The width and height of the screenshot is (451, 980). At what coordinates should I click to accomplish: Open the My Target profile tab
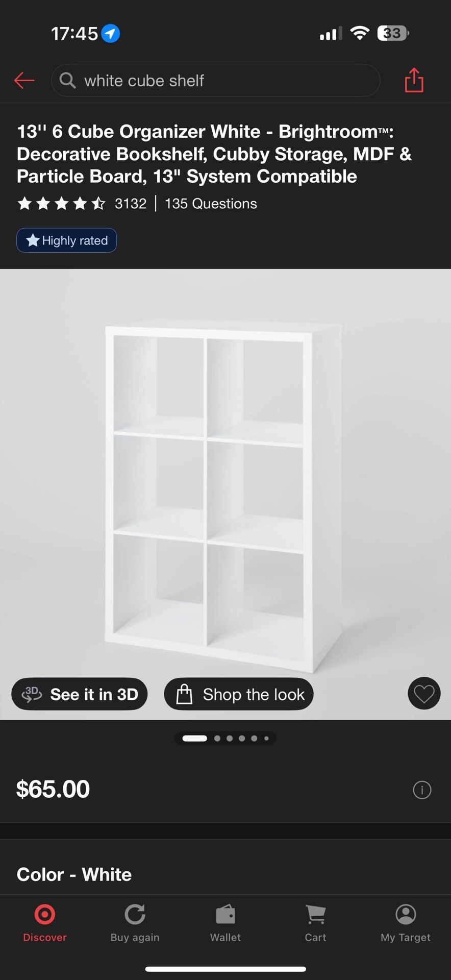click(x=406, y=923)
